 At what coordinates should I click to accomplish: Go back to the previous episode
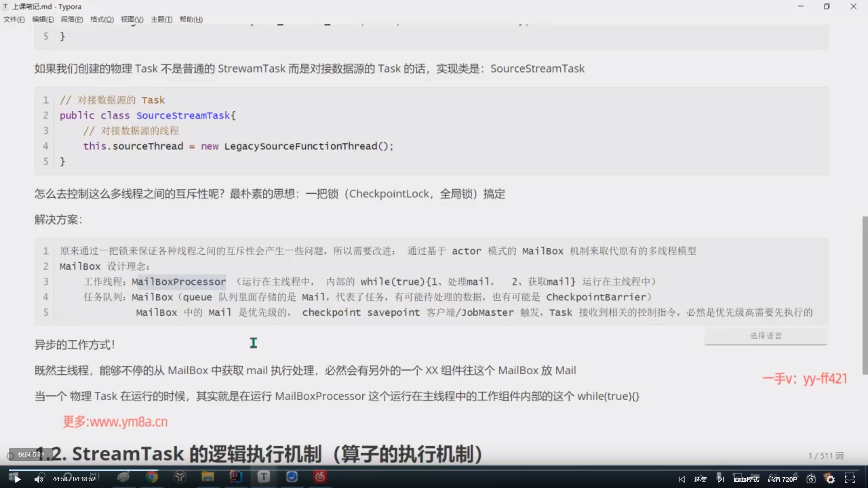point(682,479)
